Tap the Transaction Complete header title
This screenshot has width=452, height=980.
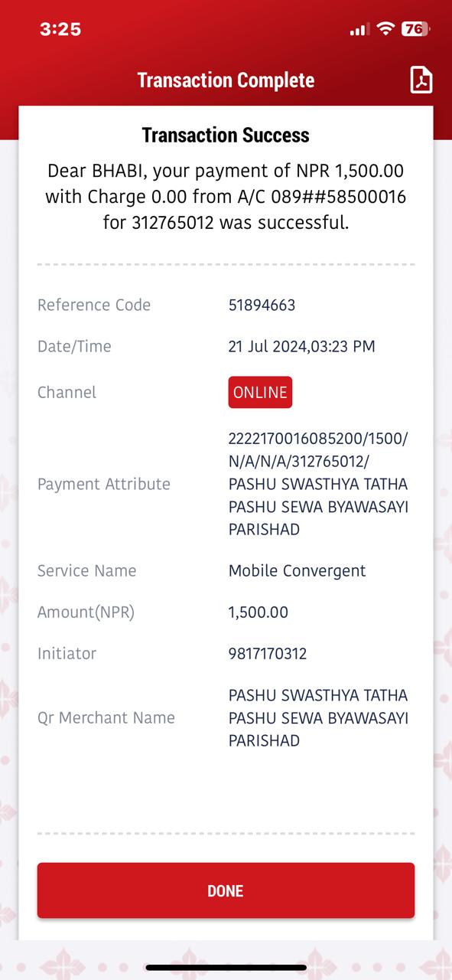(x=226, y=80)
